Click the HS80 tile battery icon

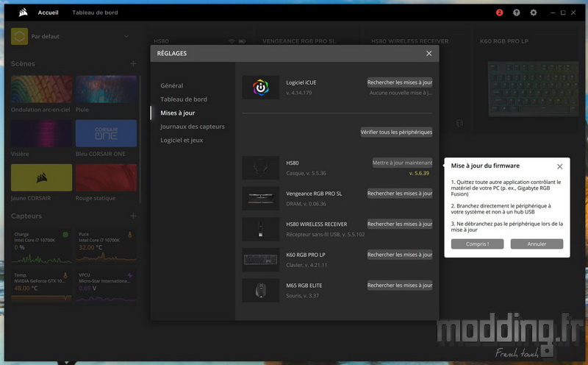242,41
